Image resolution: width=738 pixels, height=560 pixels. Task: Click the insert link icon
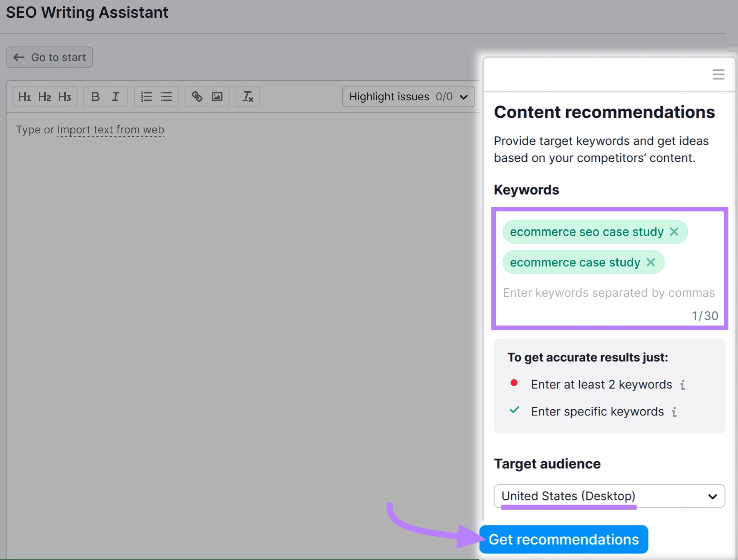coord(197,96)
